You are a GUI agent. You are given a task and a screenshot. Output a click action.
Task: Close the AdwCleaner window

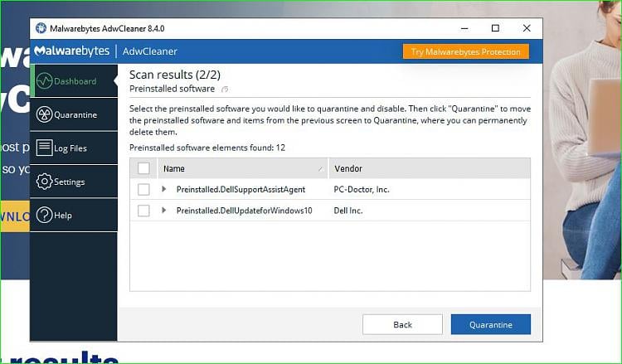[527, 28]
